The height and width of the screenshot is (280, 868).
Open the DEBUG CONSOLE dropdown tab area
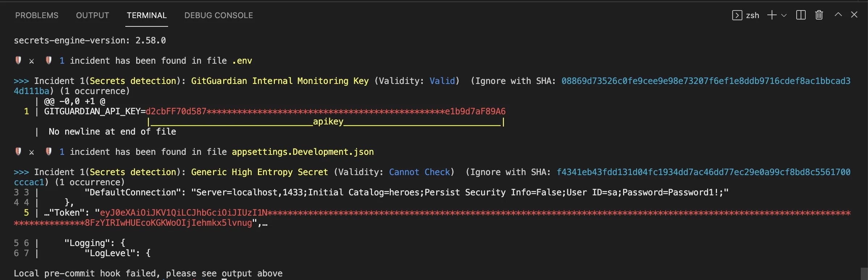coord(218,15)
